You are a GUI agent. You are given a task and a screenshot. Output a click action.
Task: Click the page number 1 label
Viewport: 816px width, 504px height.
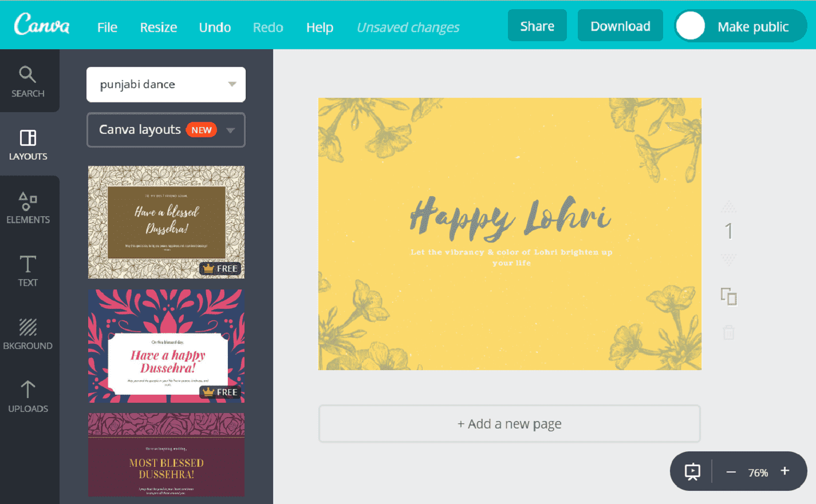pyautogui.click(x=728, y=231)
